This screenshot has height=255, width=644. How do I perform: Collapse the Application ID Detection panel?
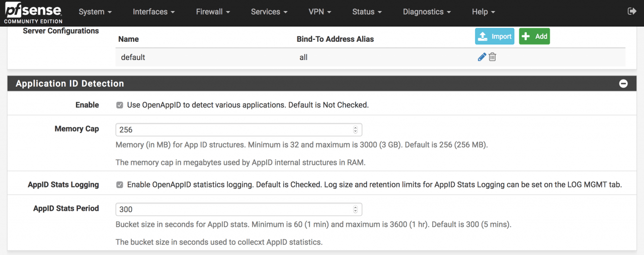(623, 84)
